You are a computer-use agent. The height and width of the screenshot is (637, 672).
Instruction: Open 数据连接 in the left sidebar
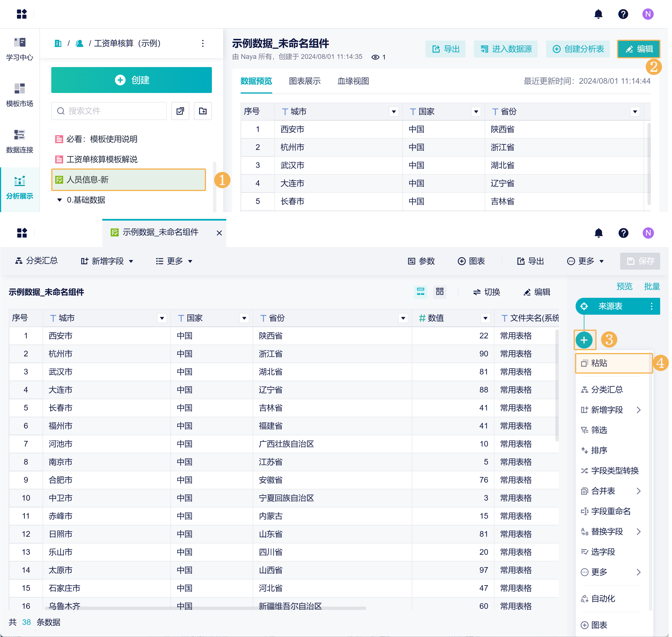tap(20, 141)
